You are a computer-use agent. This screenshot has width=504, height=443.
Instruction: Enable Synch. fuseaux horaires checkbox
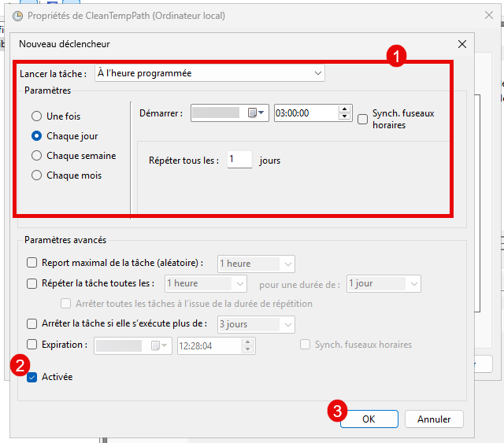[363, 119]
